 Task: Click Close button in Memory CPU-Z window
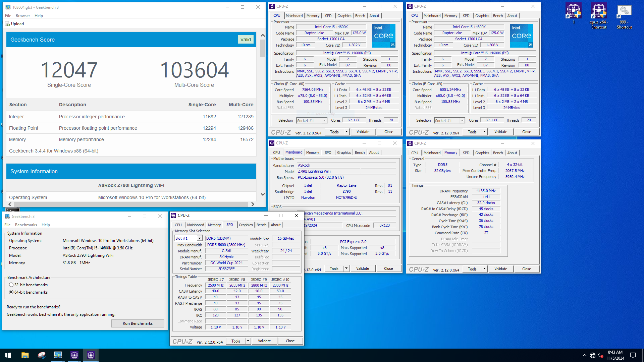[x=527, y=269]
